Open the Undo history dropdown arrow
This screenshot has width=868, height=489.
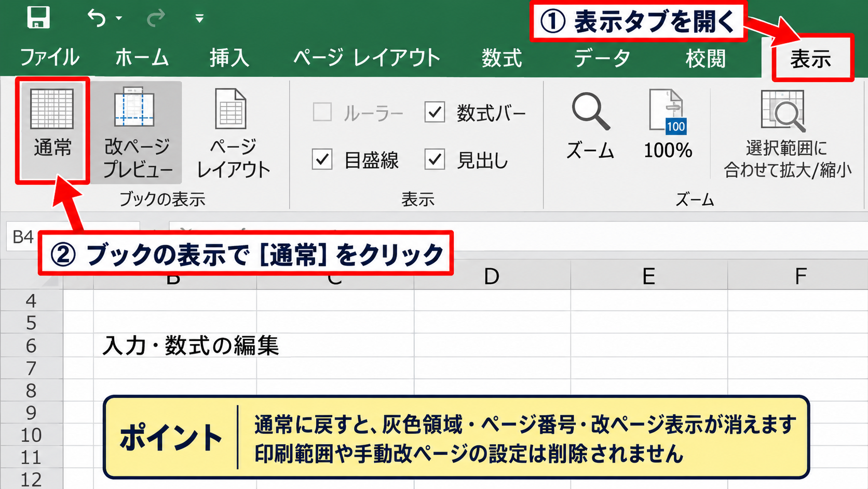pos(119,18)
